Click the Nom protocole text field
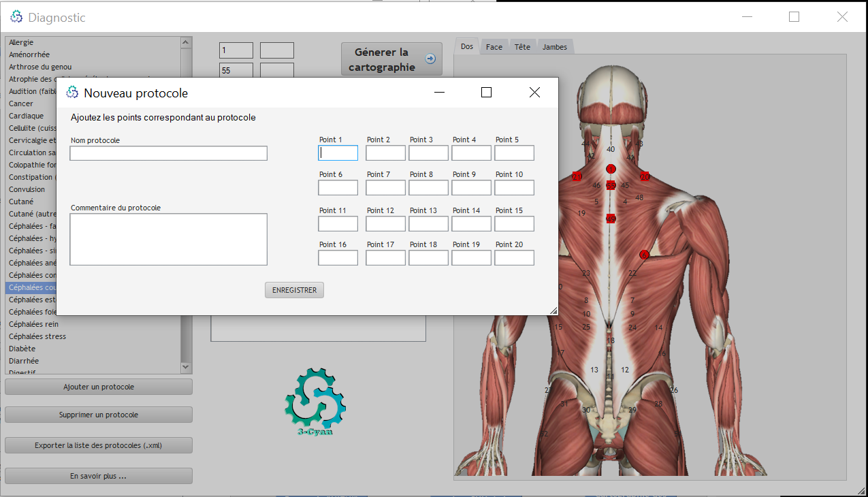The image size is (868, 497). click(x=168, y=153)
